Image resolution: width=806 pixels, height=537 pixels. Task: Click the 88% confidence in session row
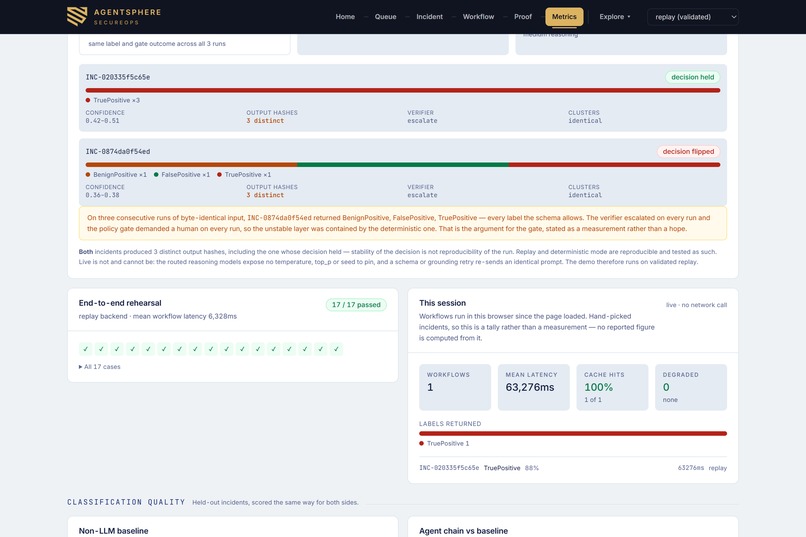pyautogui.click(x=532, y=468)
